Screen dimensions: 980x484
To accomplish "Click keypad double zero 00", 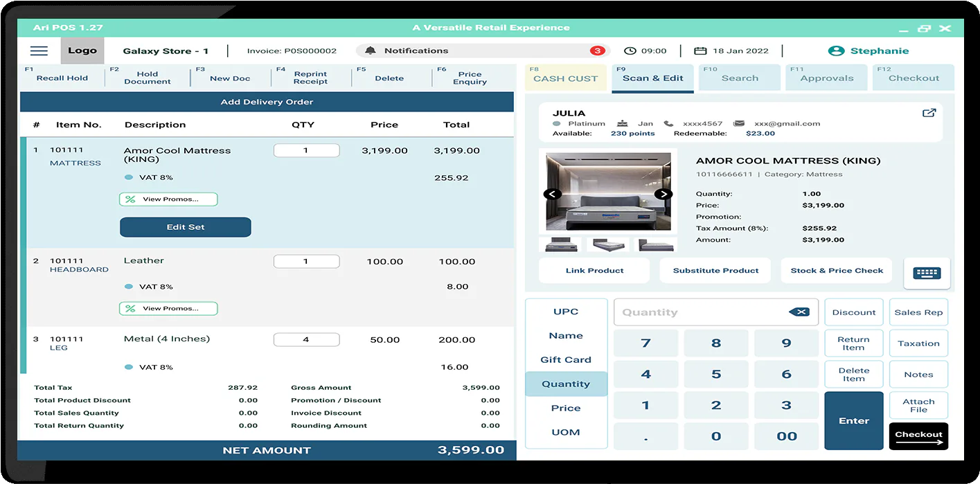I will tap(786, 436).
